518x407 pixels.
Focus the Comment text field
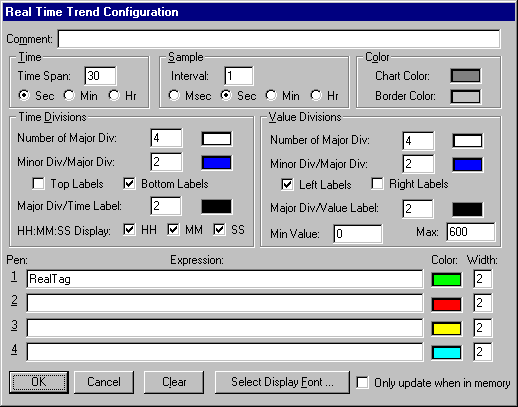[x=279, y=39]
